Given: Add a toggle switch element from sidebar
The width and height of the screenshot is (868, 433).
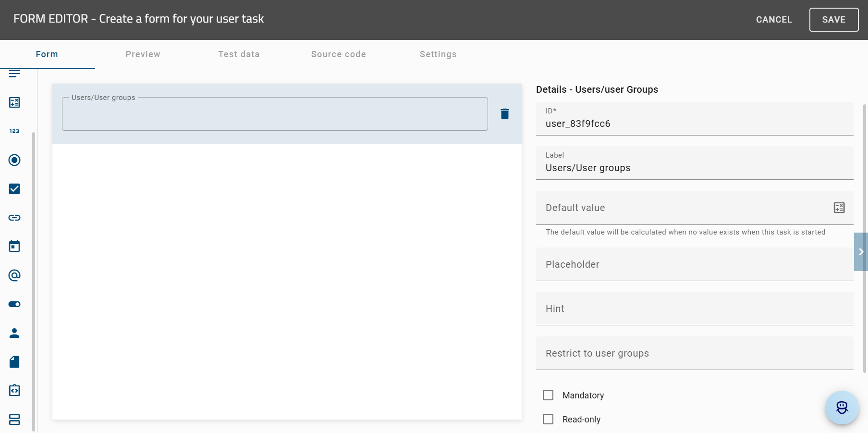Looking at the screenshot, I should pyautogui.click(x=14, y=304).
